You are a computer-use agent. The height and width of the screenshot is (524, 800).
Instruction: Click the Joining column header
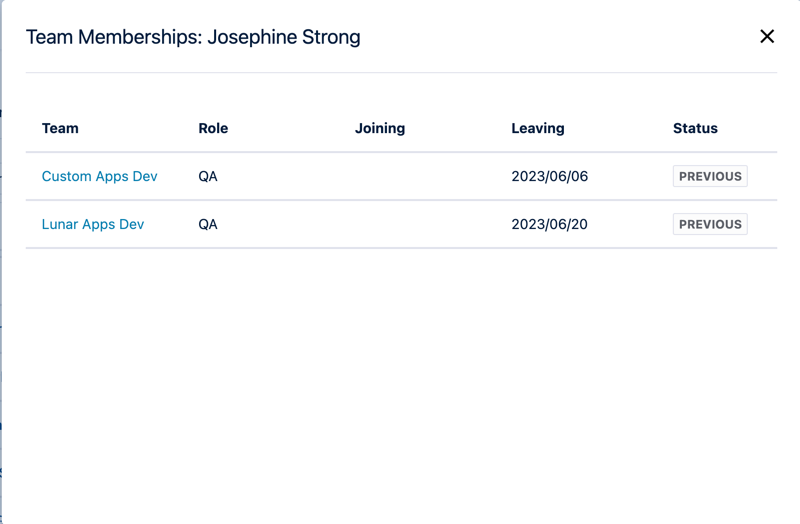(380, 128)
